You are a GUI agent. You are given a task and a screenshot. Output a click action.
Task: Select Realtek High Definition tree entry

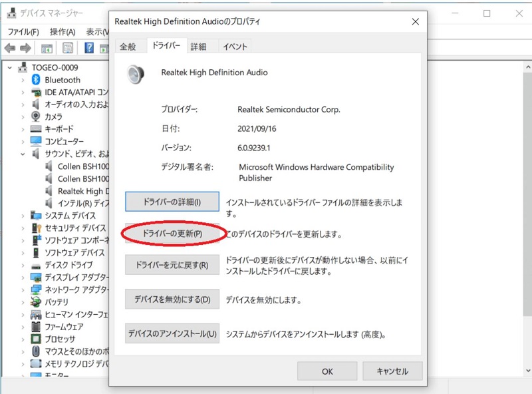(84, 191)
